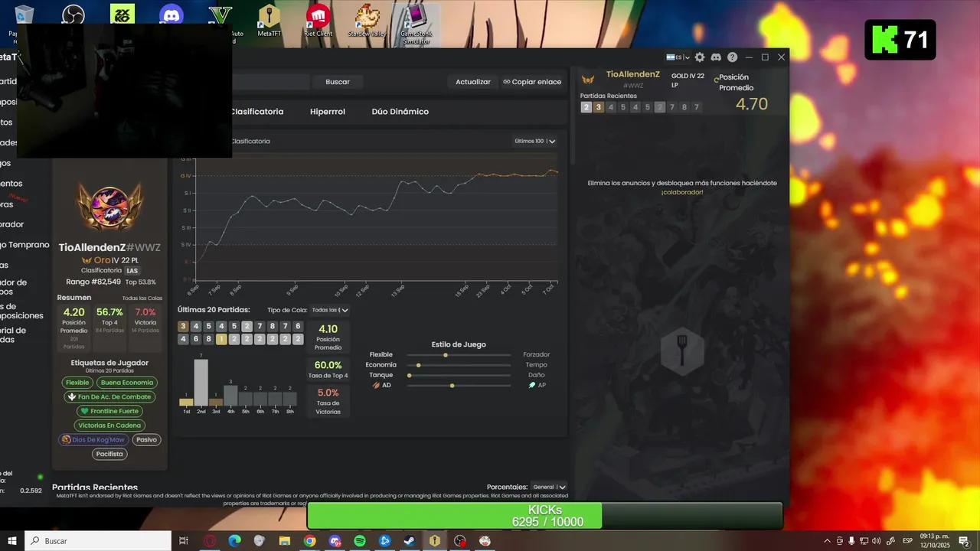980x551 pixels.
Task: Open the MetaTFT desktop shortcut
Action: 269,20
